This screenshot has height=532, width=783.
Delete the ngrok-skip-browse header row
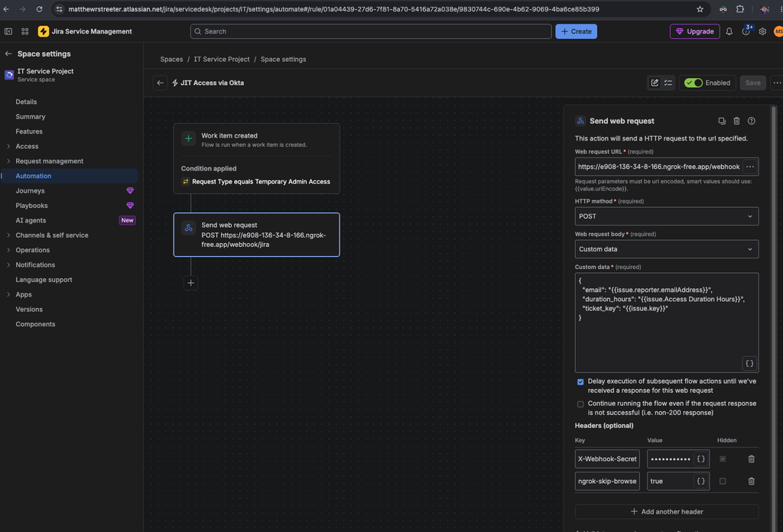[751, 481]
